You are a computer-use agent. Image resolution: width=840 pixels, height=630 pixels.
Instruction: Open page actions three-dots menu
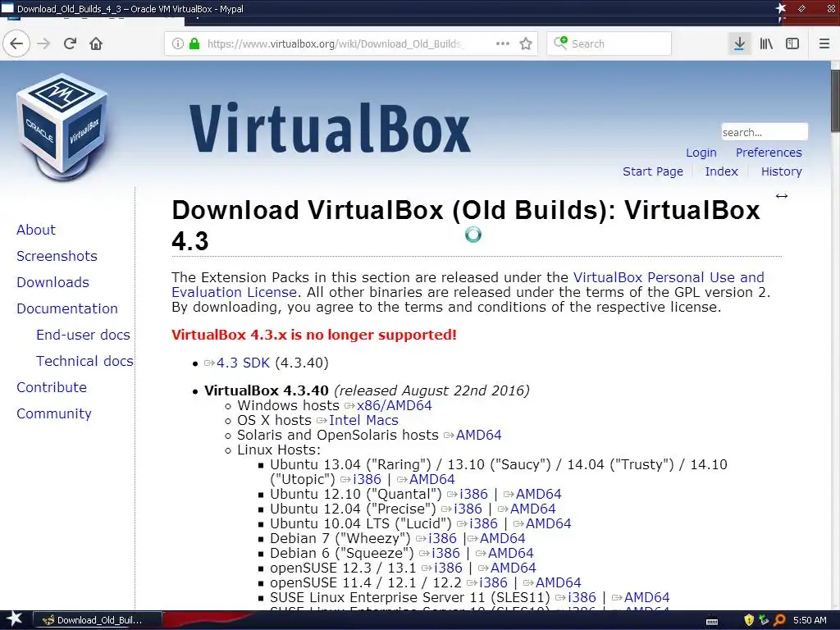[503, 43]
